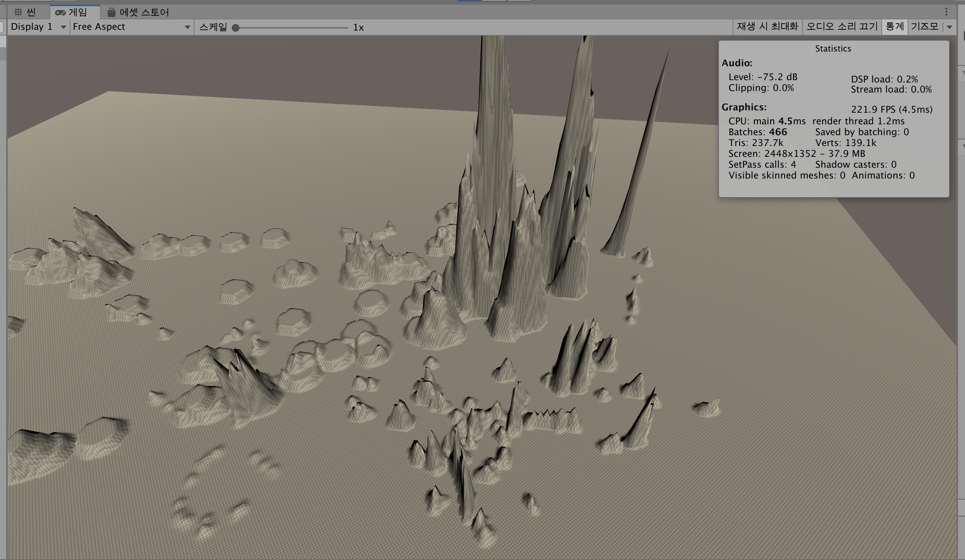Switch to the 에셋 스토어 tab label
The width and height of the screenshot is (965, 560).
[x=144, y=12]
